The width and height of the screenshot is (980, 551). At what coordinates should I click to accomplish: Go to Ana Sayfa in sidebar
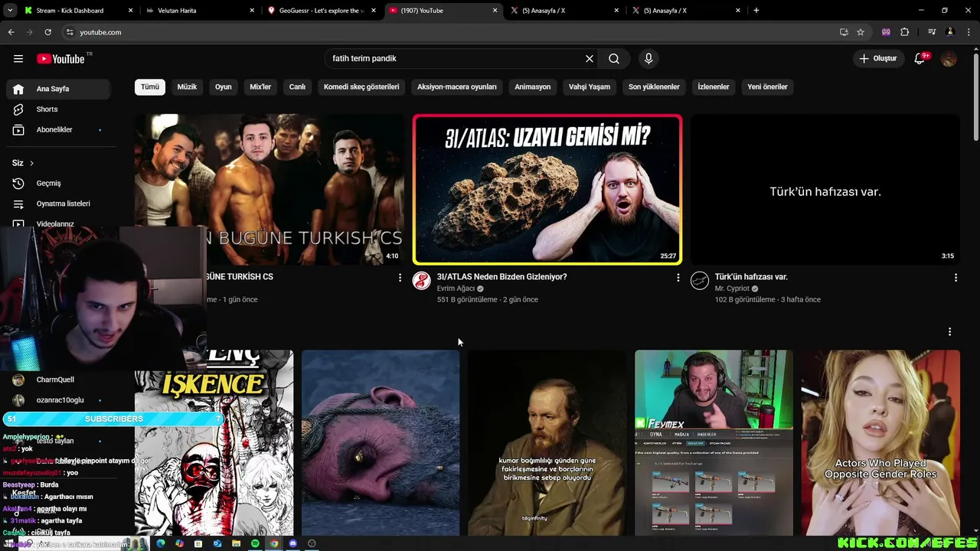58,89
